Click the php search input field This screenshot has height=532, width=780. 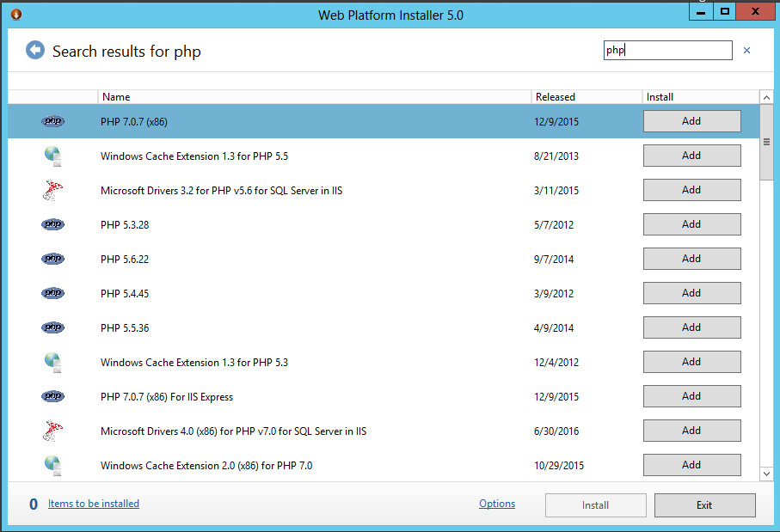click(x=667, y=50)
